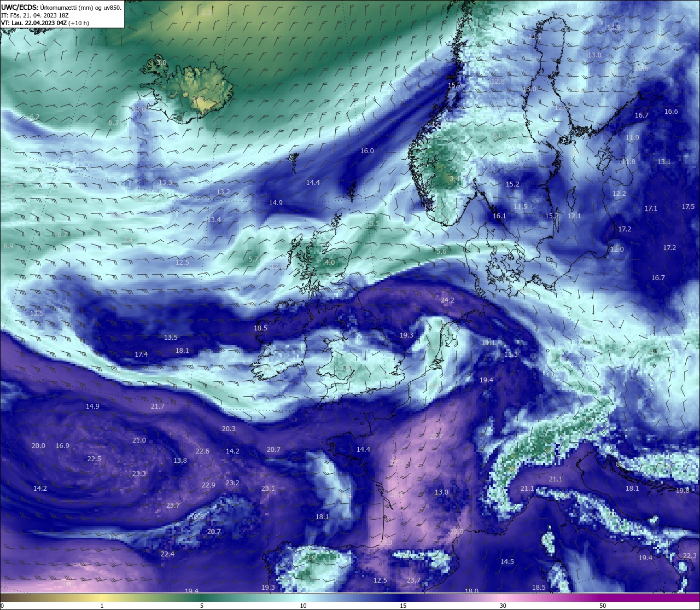The image size is (700, 610).
Task: Click the 10 label on the color scale
Action: click(x=303, y=606)
